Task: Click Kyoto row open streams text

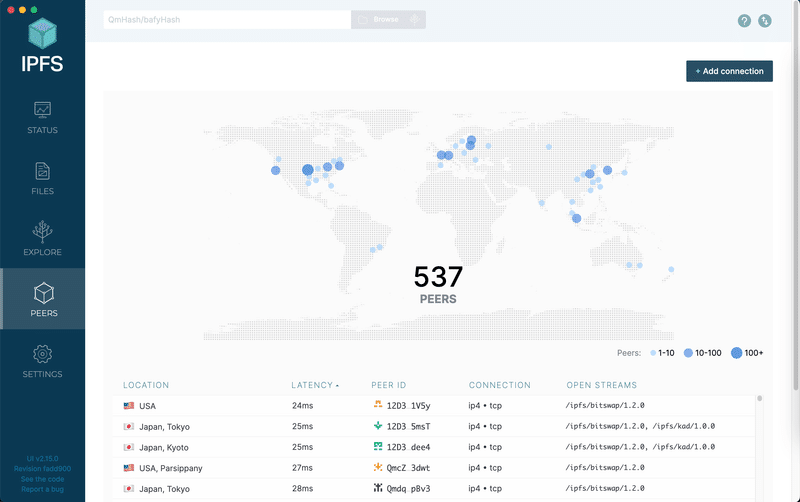Action: 640,447
